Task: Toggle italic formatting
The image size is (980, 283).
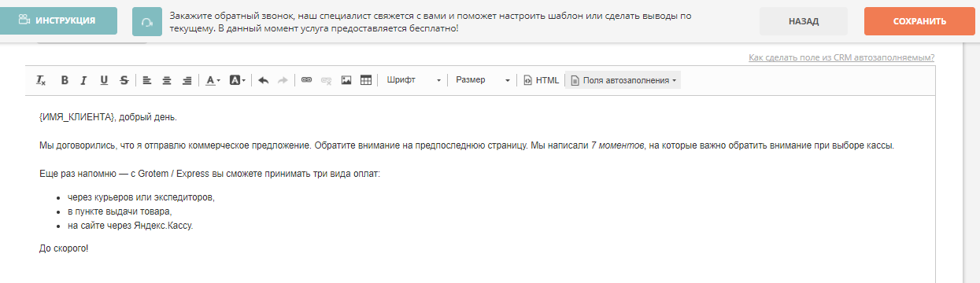Action: point(83,80)
